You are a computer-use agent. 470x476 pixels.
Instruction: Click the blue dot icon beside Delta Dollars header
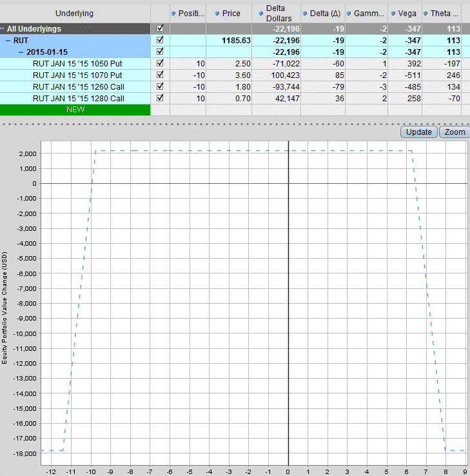261,14
